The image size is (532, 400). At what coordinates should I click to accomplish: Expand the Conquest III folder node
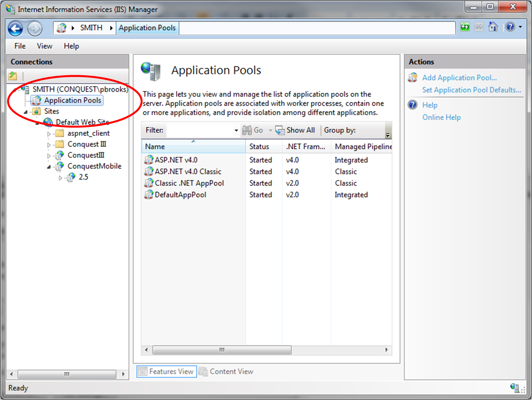(x=49, y=145)
